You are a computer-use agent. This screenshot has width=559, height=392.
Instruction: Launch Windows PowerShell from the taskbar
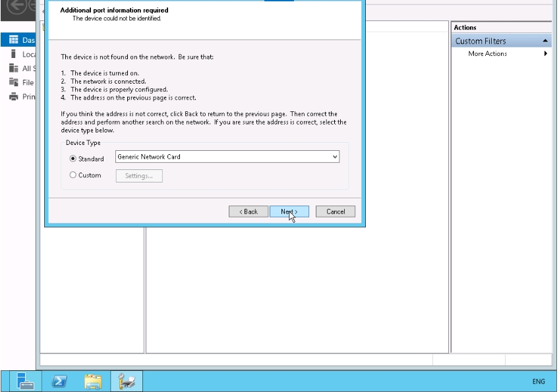tap(59, 381)
